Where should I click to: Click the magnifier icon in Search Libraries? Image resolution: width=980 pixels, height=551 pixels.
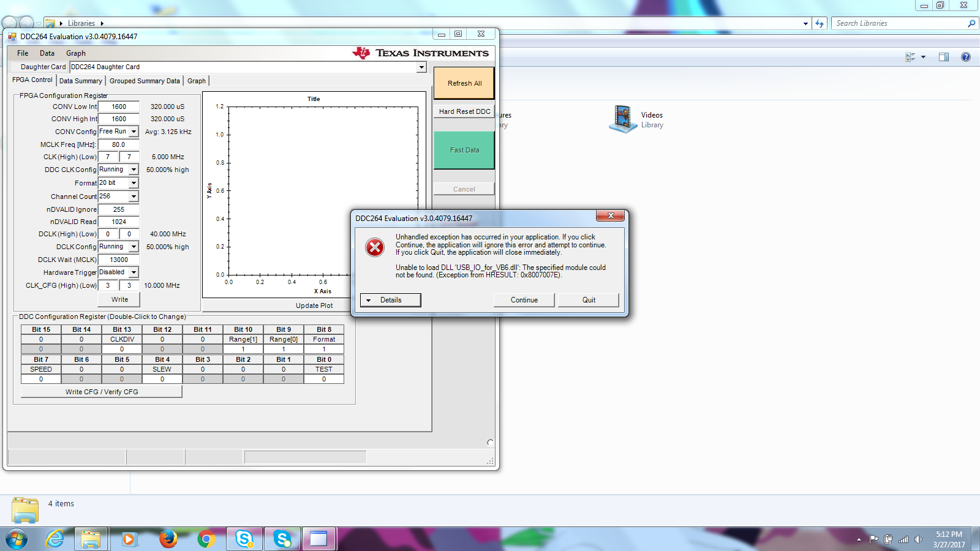tap(971, 23)
